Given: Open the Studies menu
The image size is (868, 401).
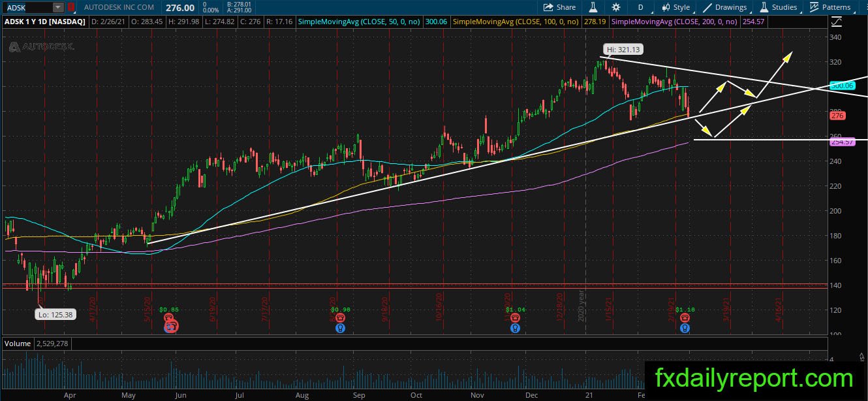Looking at the screenshot, I should [x=778, y=7].
